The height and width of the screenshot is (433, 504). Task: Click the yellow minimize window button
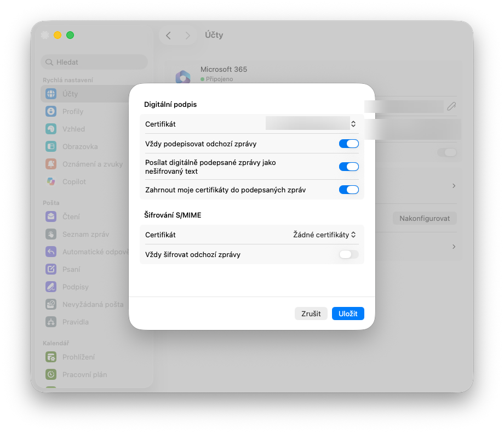(x=58, y=35)
